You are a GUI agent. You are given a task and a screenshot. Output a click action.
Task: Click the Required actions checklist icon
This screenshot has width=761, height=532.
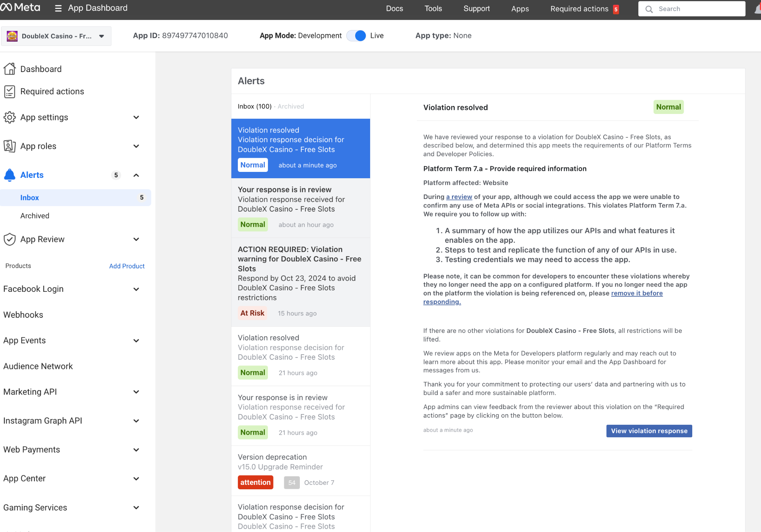[10, 91]
